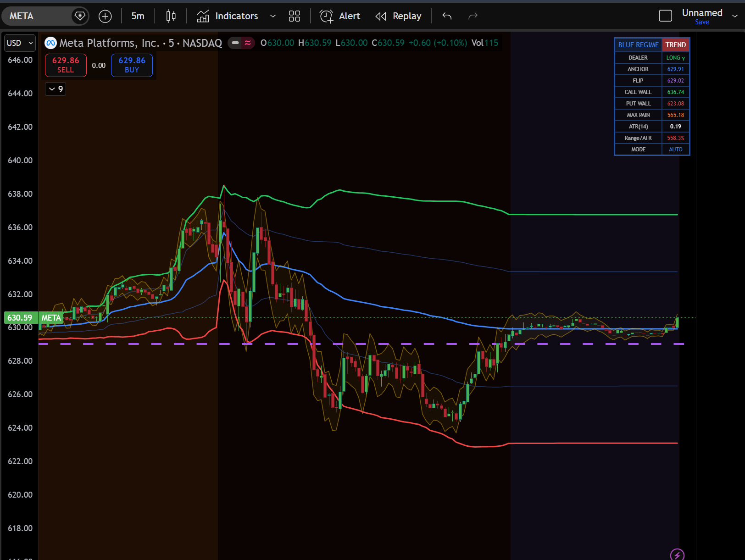This screenshot has height=560, width=745.
Task: Click the Unnamed layout name
Action: [702, 13]
